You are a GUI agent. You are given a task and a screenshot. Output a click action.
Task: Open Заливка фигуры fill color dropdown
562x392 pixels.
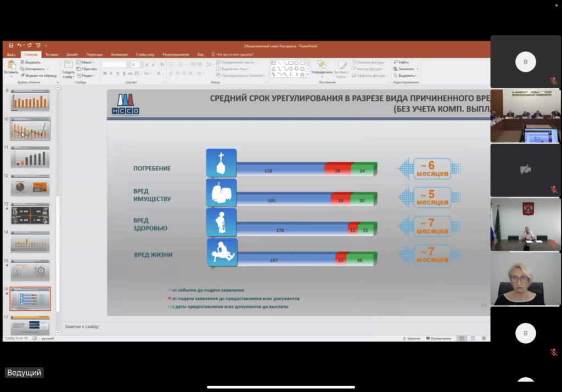(x=369, y=63)
